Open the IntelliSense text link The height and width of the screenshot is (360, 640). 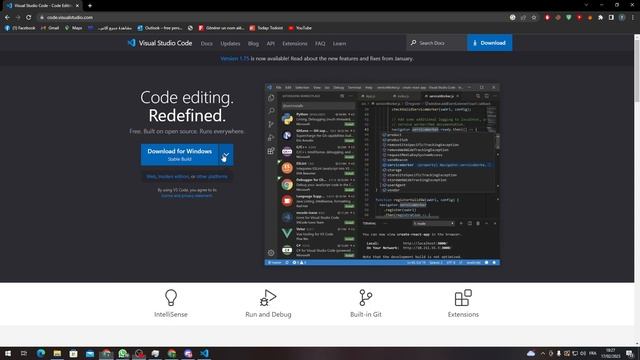[171, 314]
